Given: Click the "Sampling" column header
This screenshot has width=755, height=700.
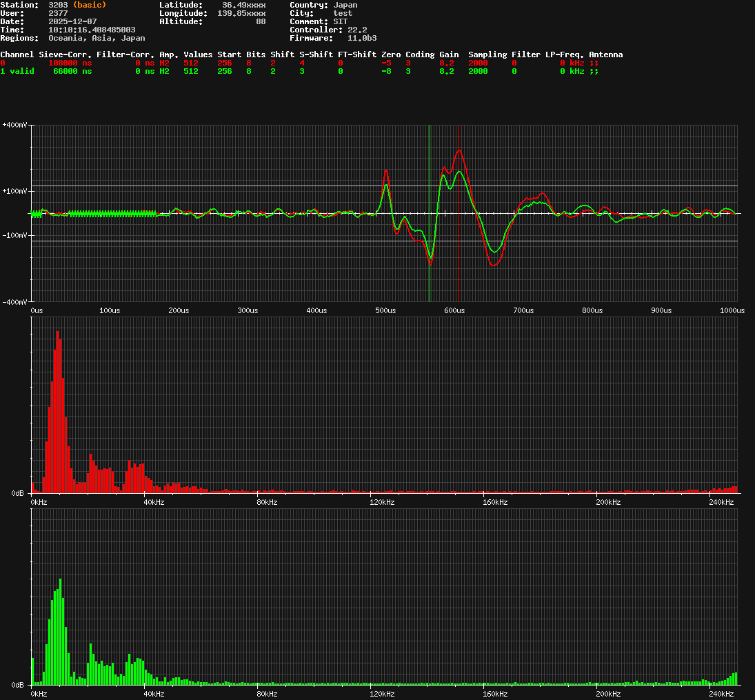Looking at the screenshot, I should [487, 54].
